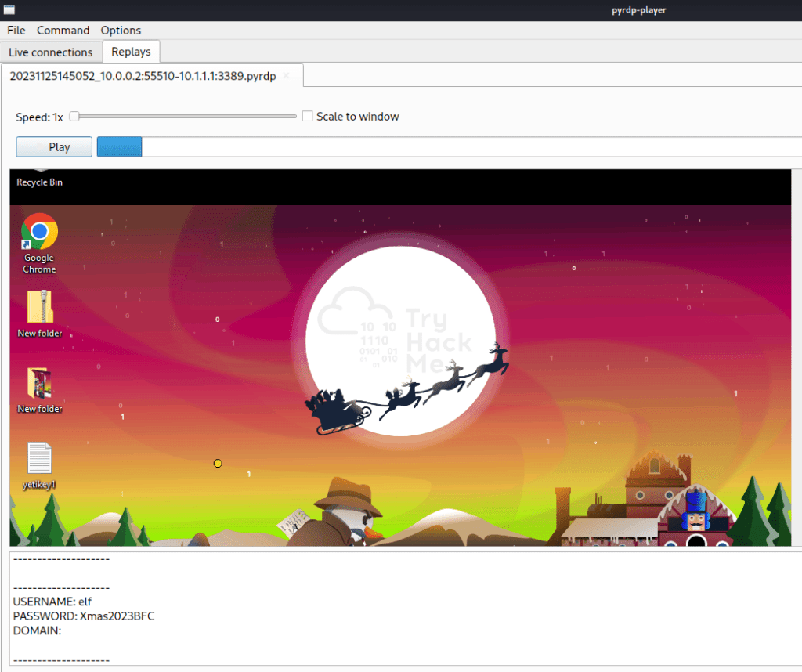Viewport: 802px width, 672px height.
Task: Click the zipped New folder icon
Action: click(40, 307)
